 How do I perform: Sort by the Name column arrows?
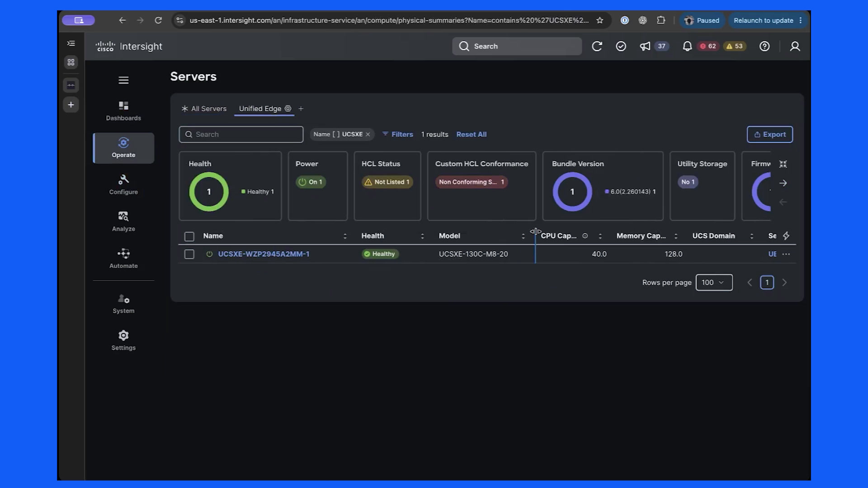coord(345,236)
